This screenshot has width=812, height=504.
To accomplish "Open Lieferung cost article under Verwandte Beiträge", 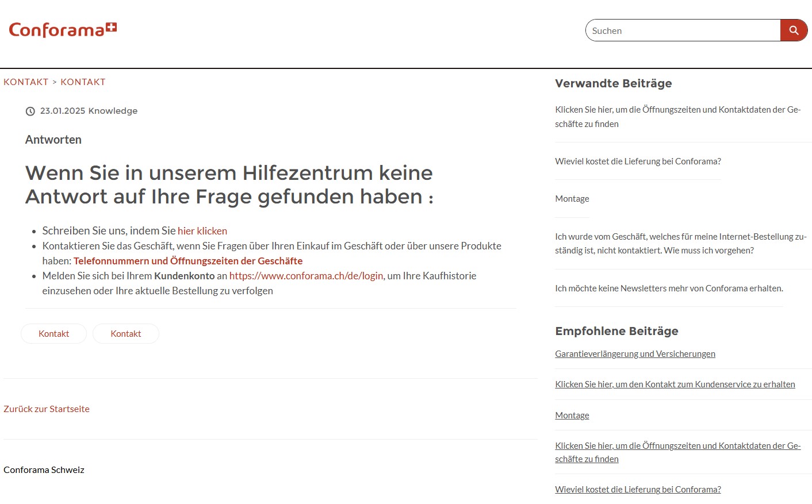I will click(638, 161).
